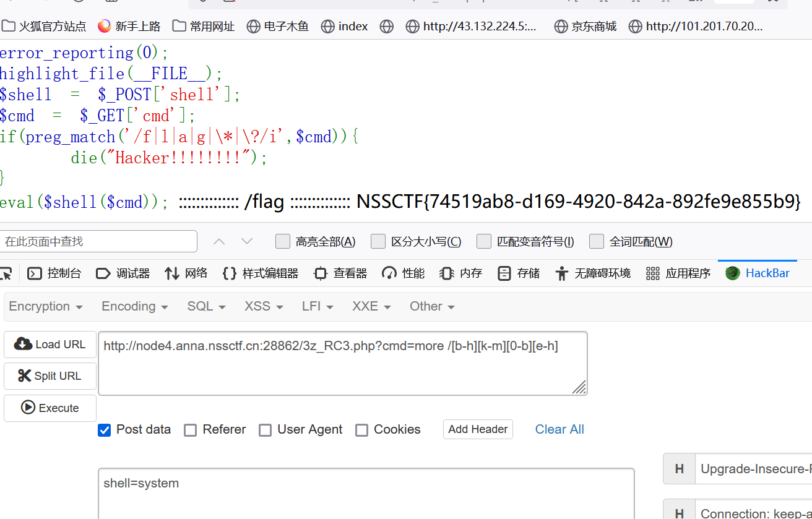Image resolution: width=812 pixels, height=519 pixels.
Task: Click the error_reporting(0); code line
Action: 84,53
